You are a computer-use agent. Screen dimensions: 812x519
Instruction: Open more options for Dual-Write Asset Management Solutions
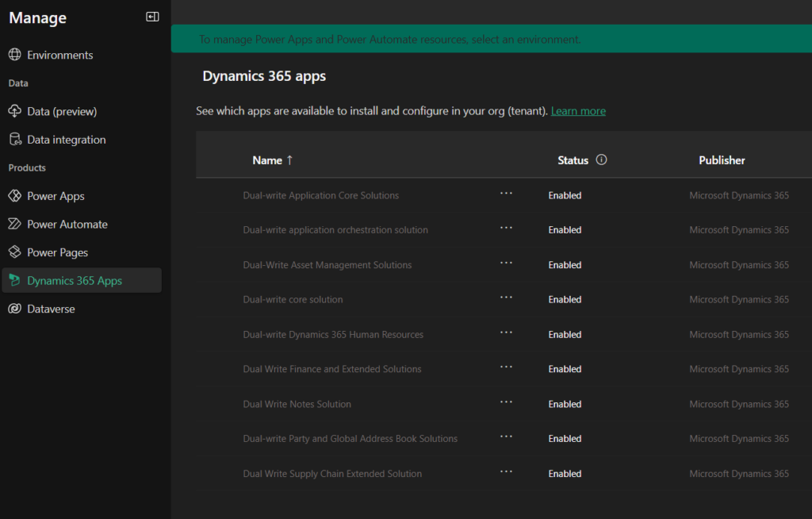click(506, 263)
